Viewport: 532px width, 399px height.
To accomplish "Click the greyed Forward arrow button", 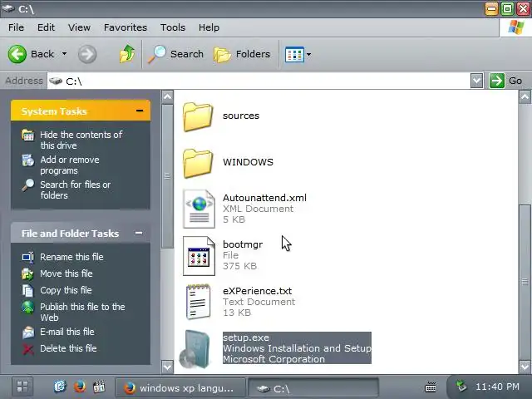I will [87, 54].
